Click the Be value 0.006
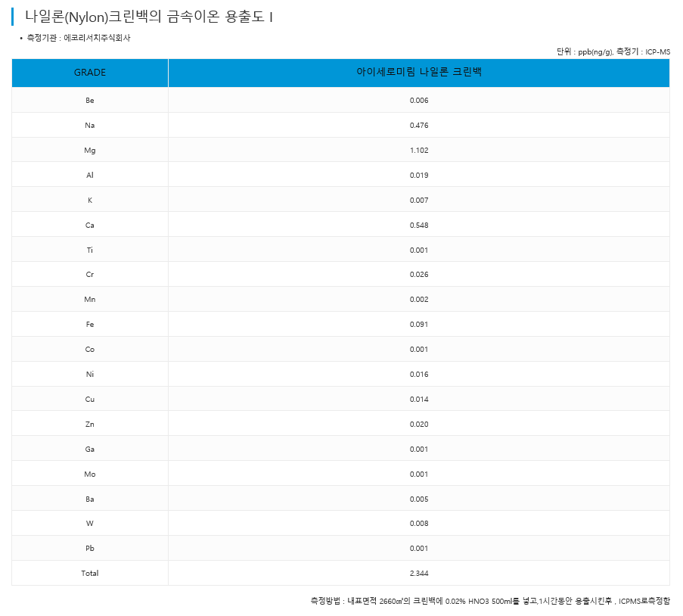The width and height of the screenshot is (683, 616). (418, 100)
